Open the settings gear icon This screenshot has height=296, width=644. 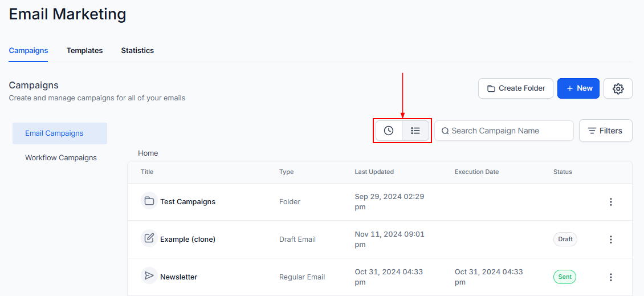(618, 88)
